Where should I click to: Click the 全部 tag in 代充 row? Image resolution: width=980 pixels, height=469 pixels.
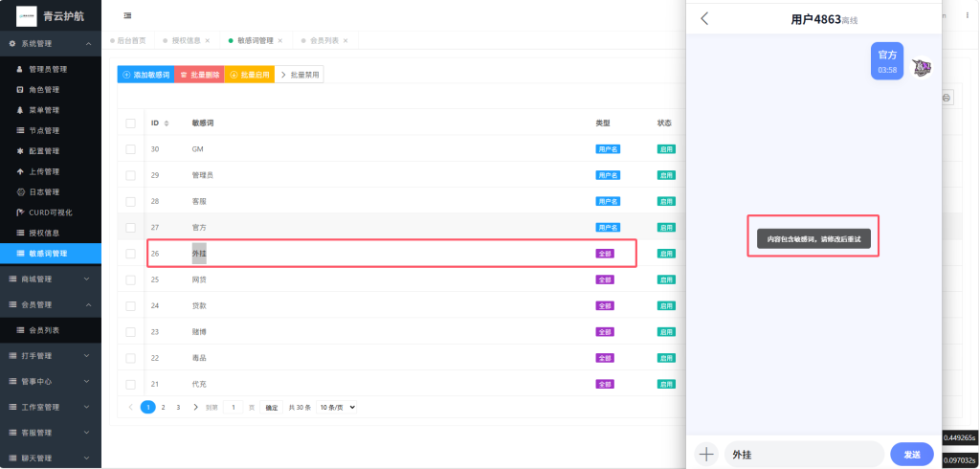605,384
